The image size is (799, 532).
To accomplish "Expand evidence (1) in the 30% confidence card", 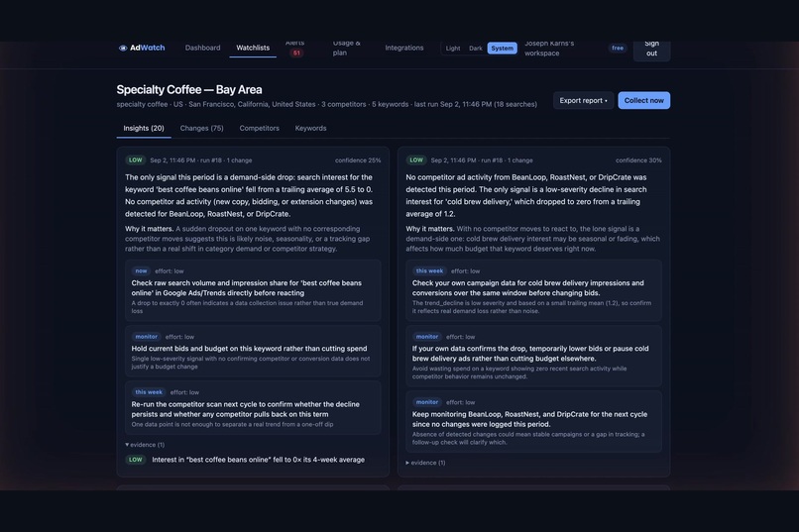I will (425, 463).
